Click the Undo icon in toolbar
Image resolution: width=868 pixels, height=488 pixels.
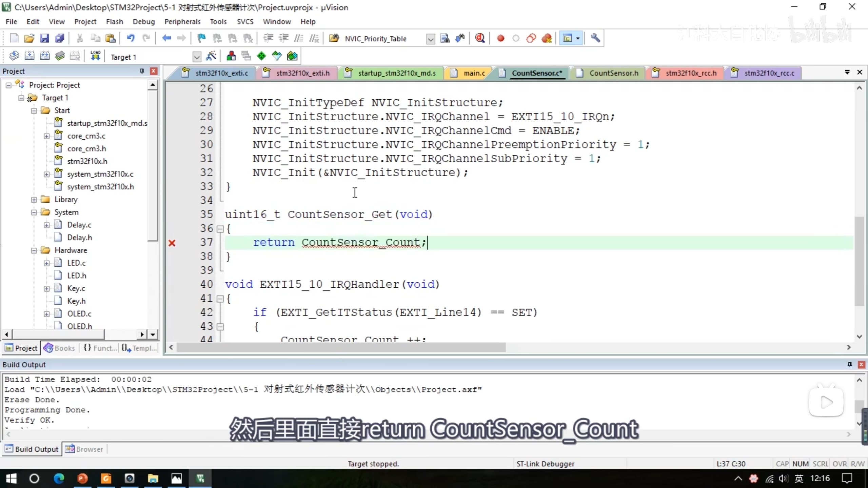pyautogui.click(x=131, y=38)
